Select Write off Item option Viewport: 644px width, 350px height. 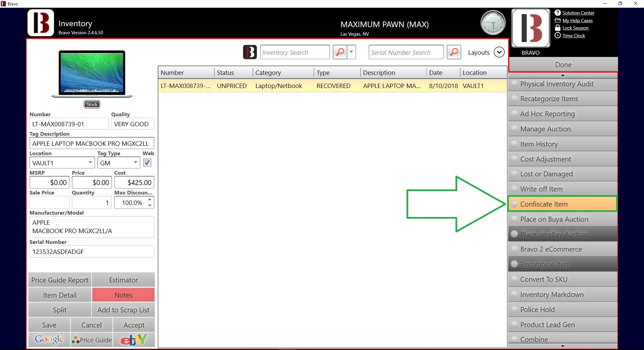(563, 189)
